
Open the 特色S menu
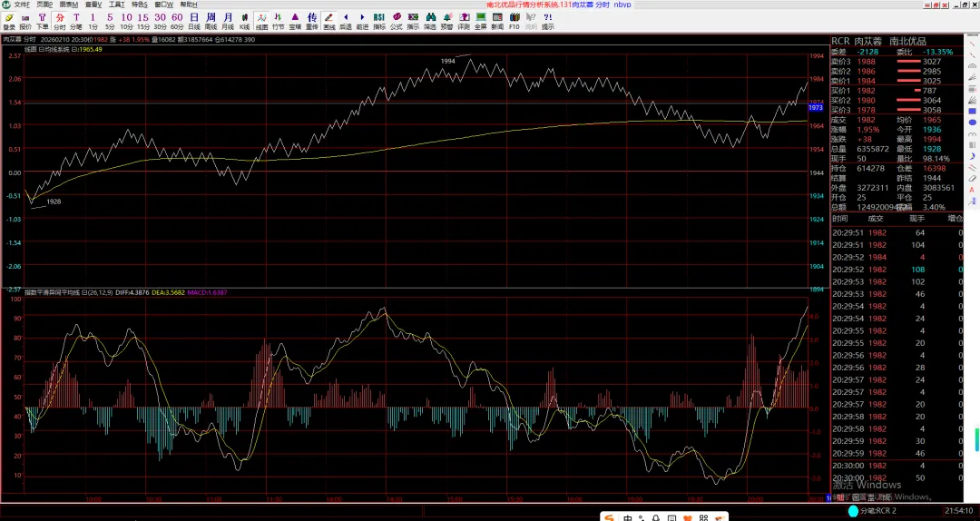[x=140, y=5]
